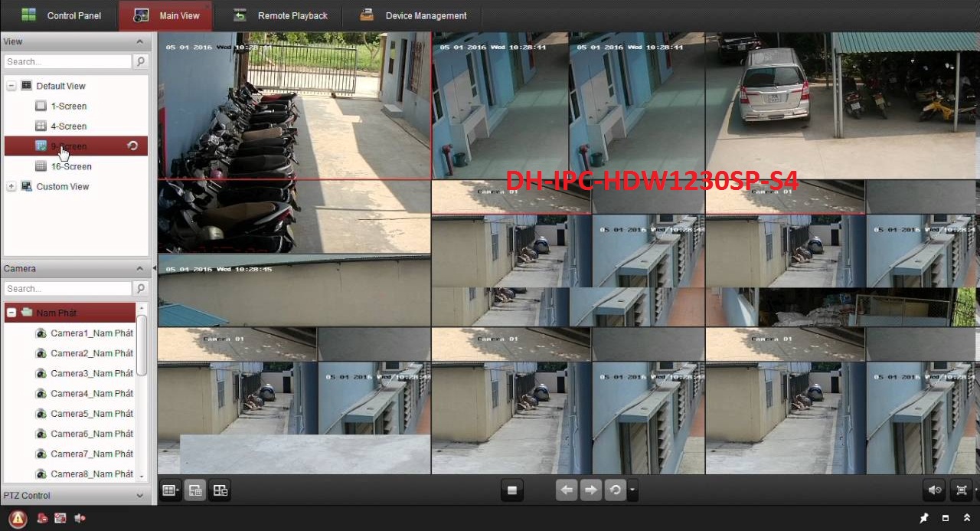Go to the next camera page arrow
This screenshot has width=980, height=531.
click(x=590, y=490)
